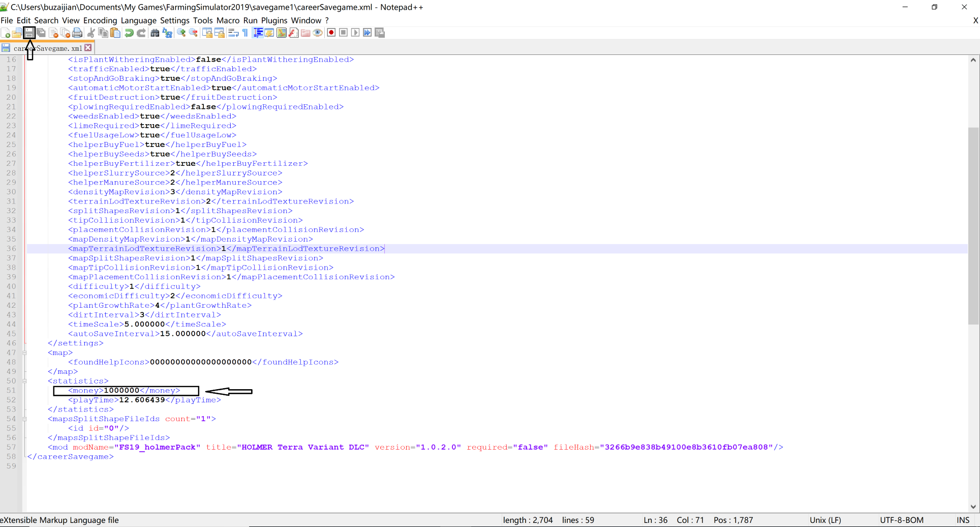The height and width of the screenshot is (527, 980).
Task: Click the timeScale value 5.000000
Action: tap(144, 324)
